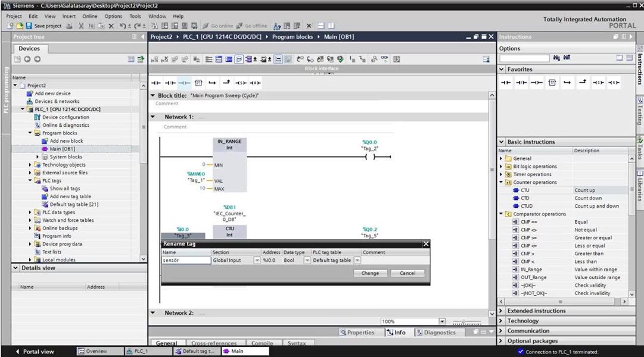Expand System blocks in the project tree
The height and width of the screenshot is (357, 644).
tap(38, 156)
